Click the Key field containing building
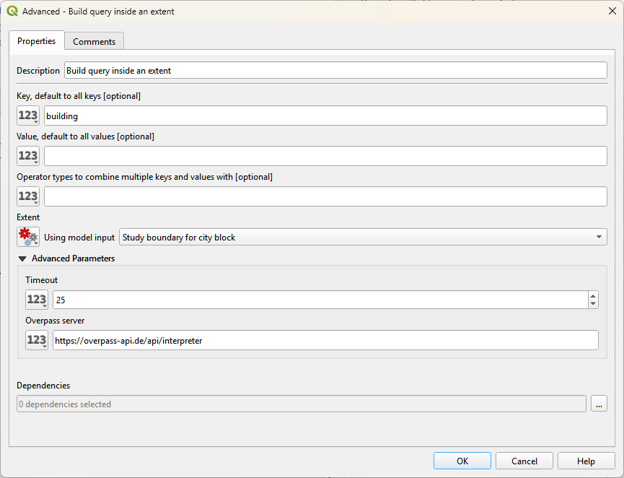Image resolution: width=624 pixels, height=478 pixels. tap(326, 116)
